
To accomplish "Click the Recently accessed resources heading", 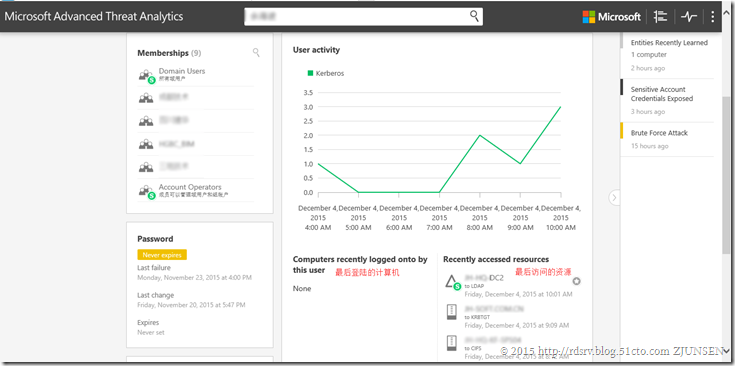I will tap(496, 259).
